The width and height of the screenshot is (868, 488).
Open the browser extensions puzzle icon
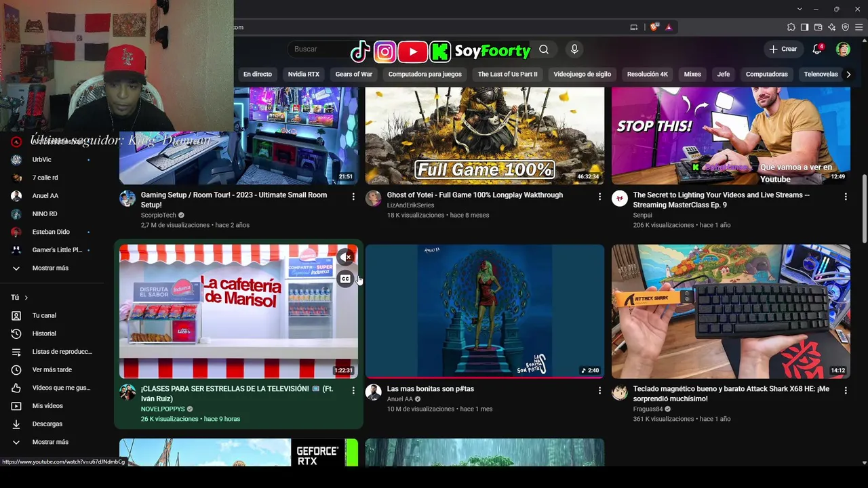[x=791, y=27]
